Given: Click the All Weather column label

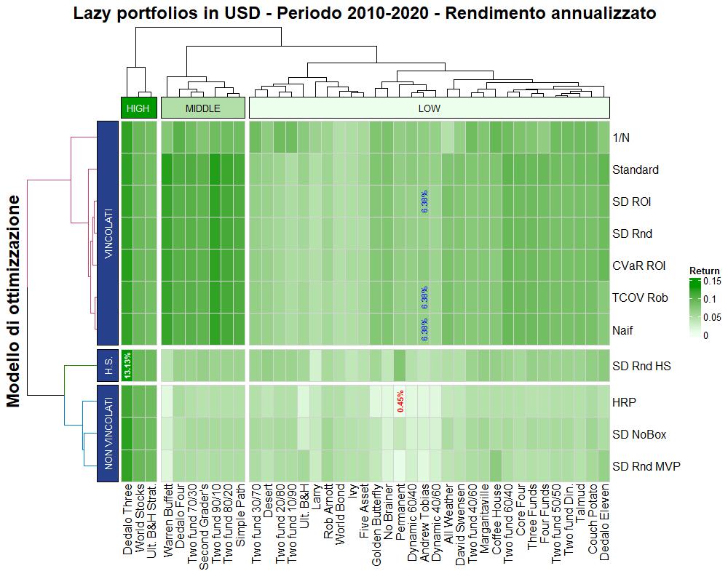Looking at the screenshot, I should click(x=448, y=512).
